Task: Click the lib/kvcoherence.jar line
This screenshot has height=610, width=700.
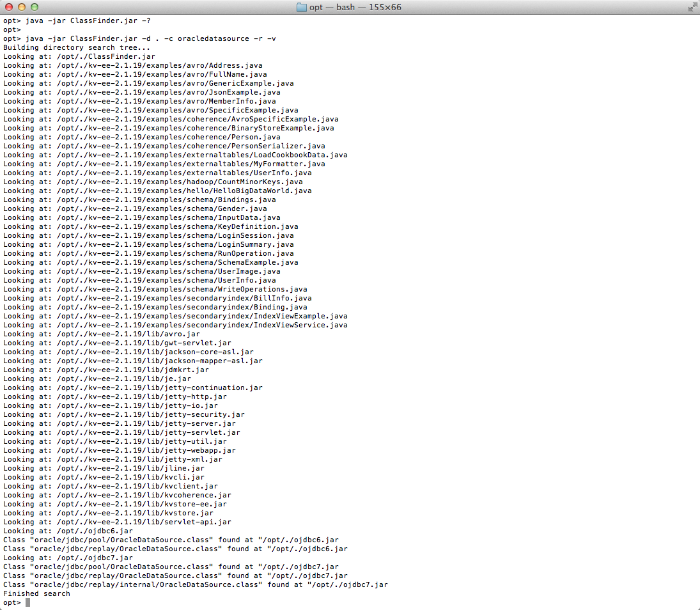Action: (117, 495)
